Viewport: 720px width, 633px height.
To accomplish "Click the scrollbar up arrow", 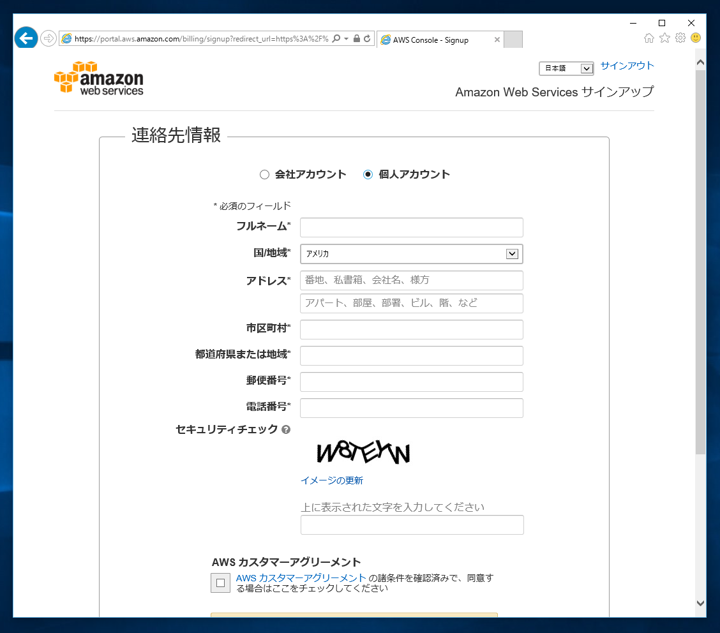I will tap(700, 62).
